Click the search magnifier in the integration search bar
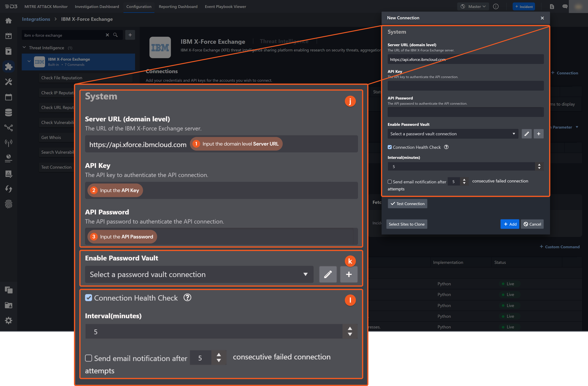 115,35
